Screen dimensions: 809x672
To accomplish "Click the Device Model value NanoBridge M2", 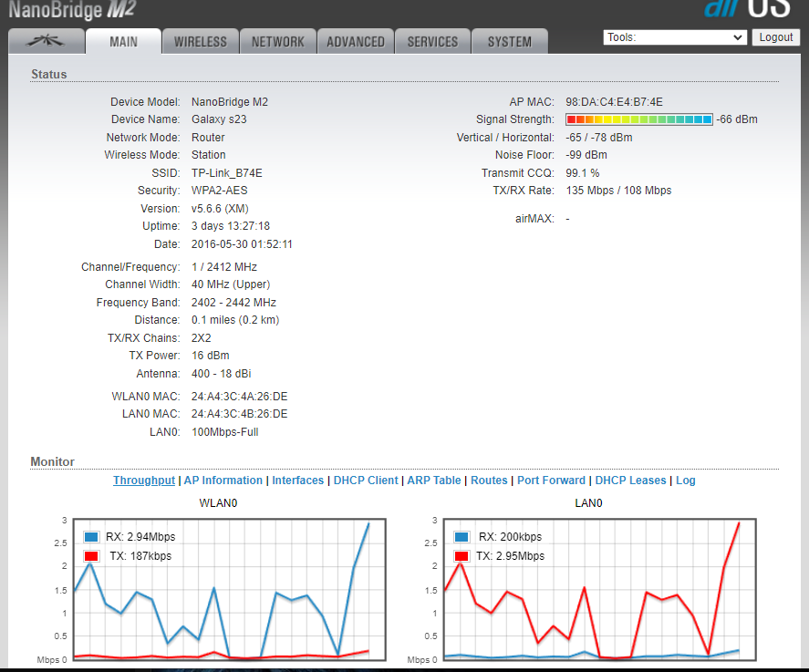I will coord(230,102).
